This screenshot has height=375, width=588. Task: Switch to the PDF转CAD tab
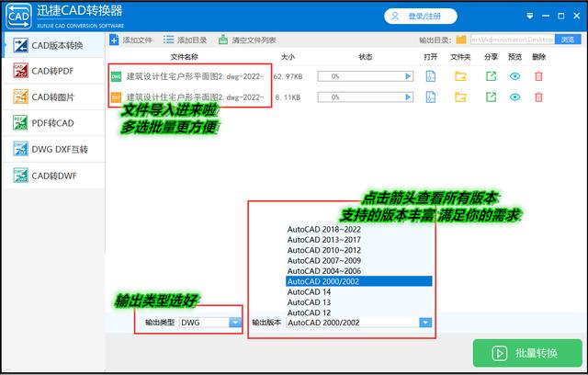point(52,123)
